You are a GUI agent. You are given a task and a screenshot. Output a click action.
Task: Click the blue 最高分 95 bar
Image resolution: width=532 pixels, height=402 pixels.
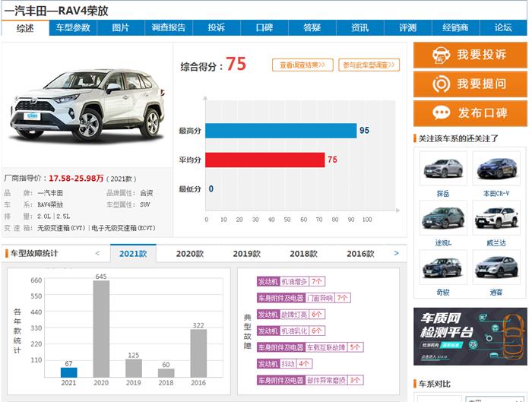(x=281, y=131)
